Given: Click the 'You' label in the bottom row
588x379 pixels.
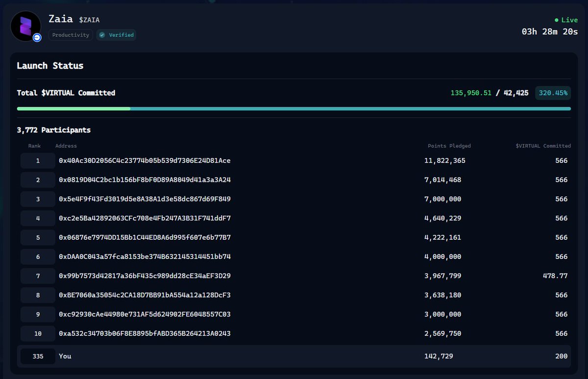Looking at the screenshot, I should 65,356.
